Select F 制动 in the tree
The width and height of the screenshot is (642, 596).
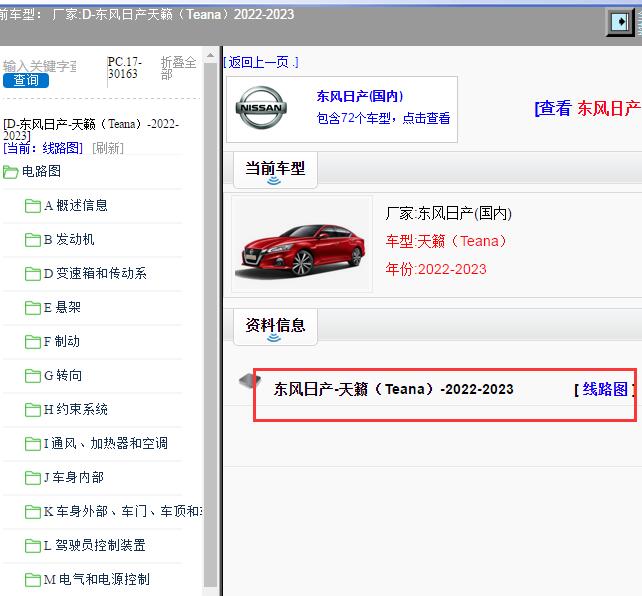tap(62, 341)
